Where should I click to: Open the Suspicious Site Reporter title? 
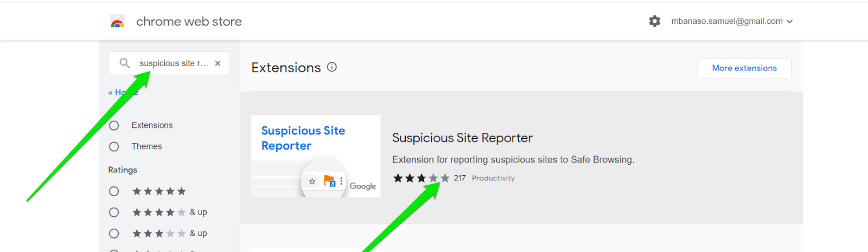point(462,138)
